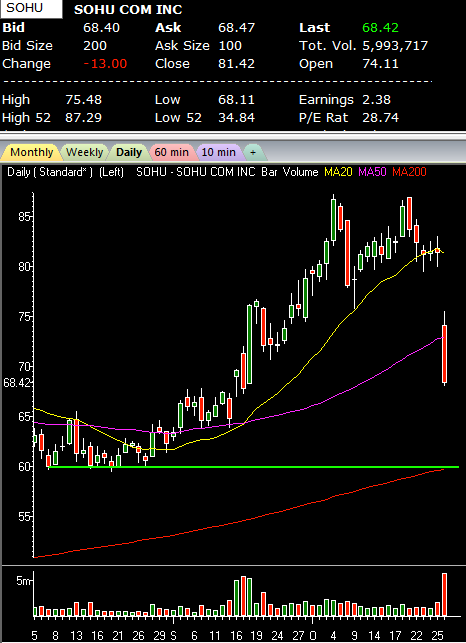Click the SOHU ticker symbol input field

(31, 9)
